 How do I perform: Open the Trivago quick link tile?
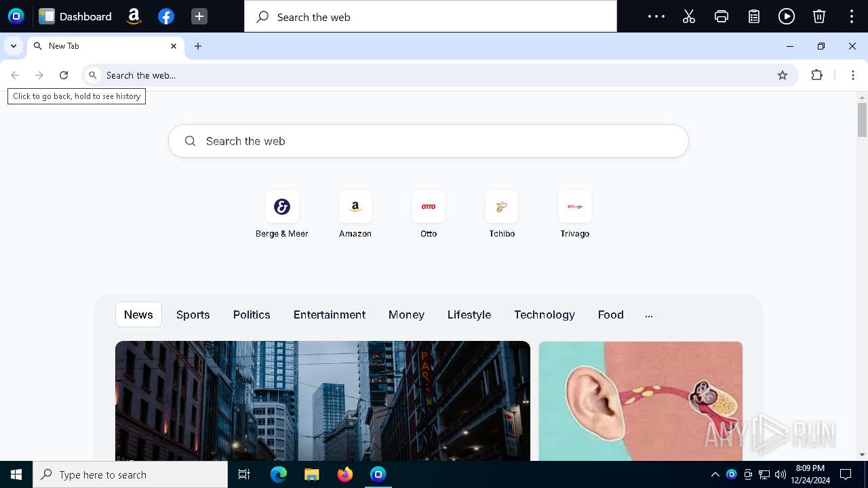(x=575, y=215)
